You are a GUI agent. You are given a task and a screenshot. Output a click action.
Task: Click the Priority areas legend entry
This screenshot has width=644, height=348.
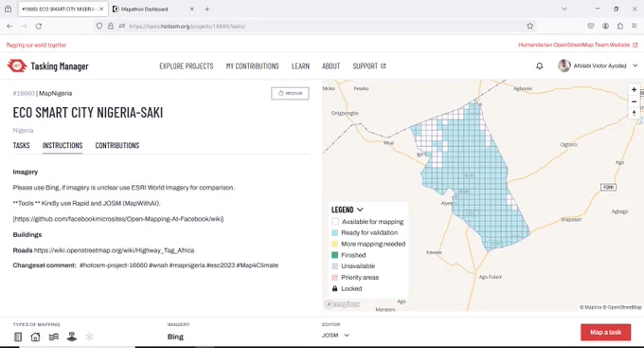[355, 278]
